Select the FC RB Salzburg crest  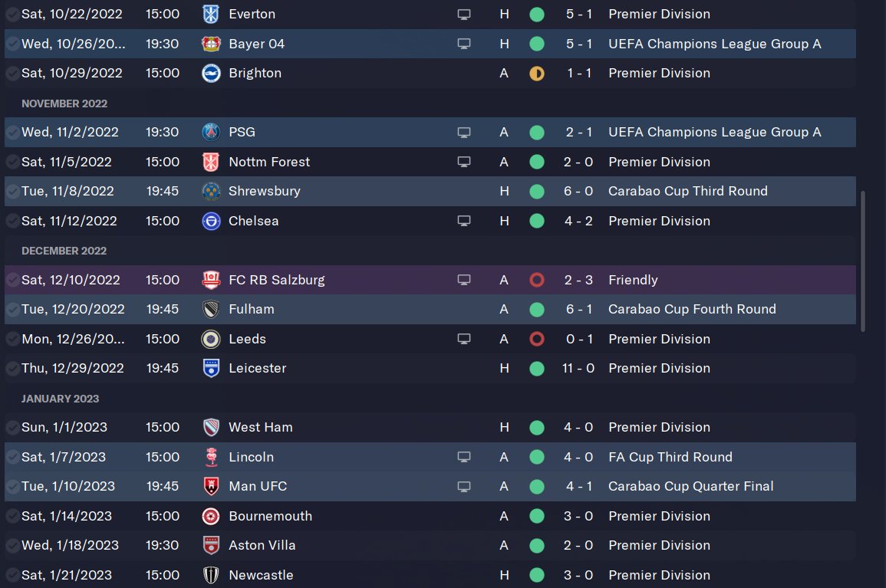coord(210,280)
